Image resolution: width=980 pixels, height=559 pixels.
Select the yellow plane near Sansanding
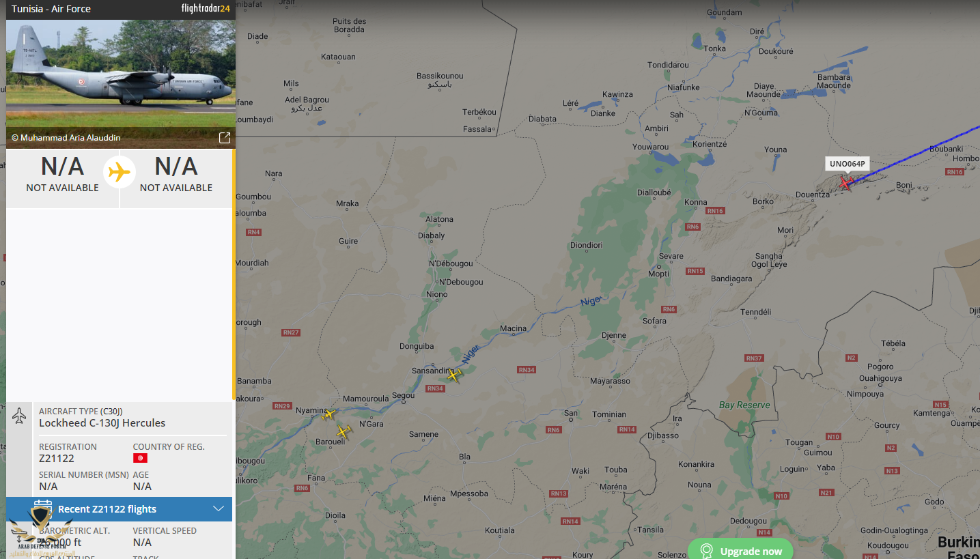click(x=454, y=375)
